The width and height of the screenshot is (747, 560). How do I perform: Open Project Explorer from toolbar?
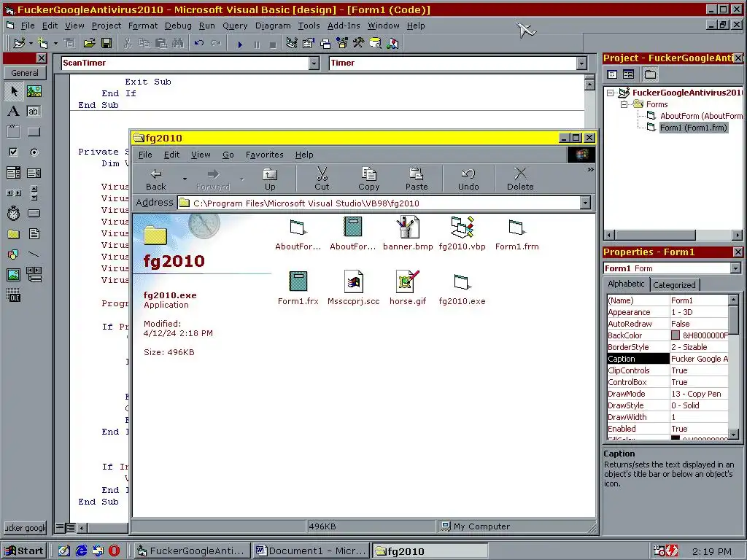[292, 43]
